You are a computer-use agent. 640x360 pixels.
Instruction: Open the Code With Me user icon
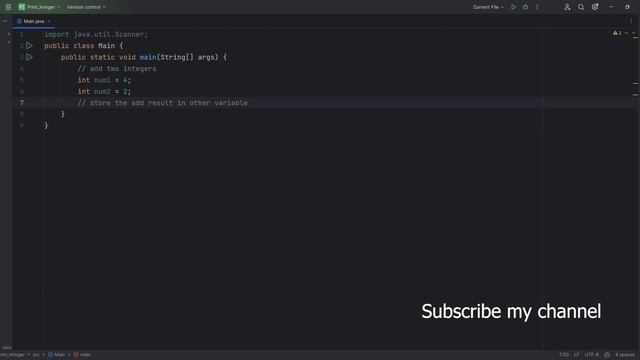pyautogui.click(x=567, y=7)
